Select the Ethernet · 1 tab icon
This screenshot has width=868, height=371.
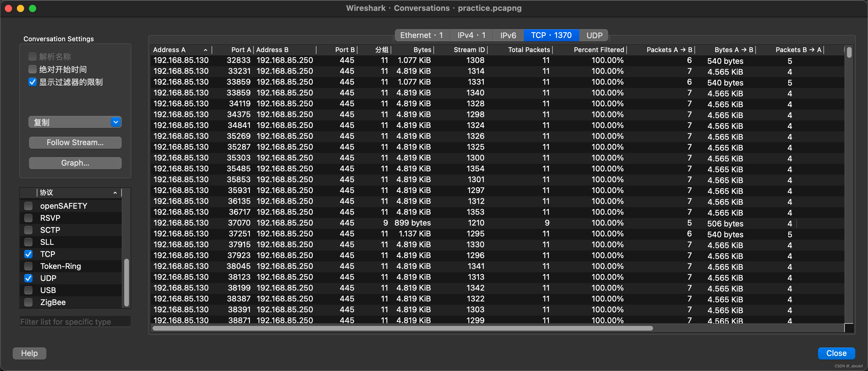click(x=422, y=35)
